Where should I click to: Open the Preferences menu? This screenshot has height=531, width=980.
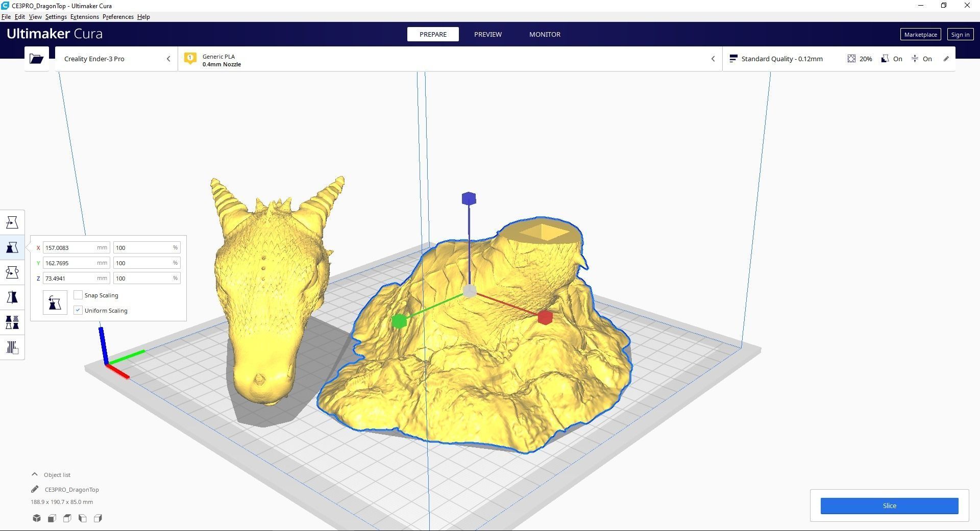tap(118, 17)
